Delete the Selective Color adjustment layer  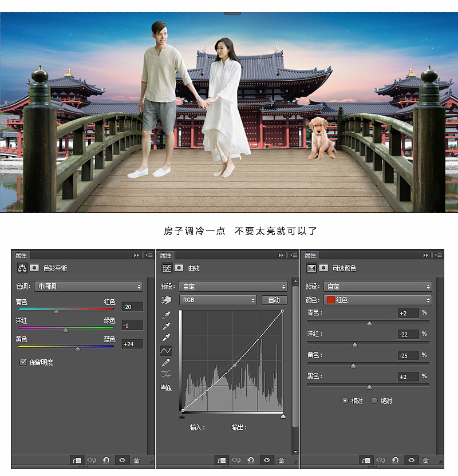pos(426,461)
